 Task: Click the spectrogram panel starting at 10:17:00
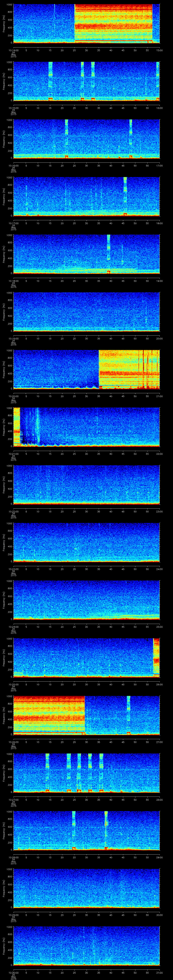point(87,197)
